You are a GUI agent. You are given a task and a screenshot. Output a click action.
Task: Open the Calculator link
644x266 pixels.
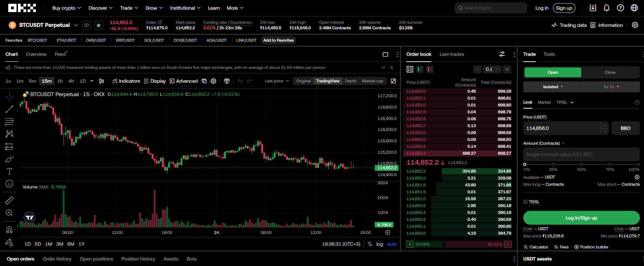click(x=536, y=247)
